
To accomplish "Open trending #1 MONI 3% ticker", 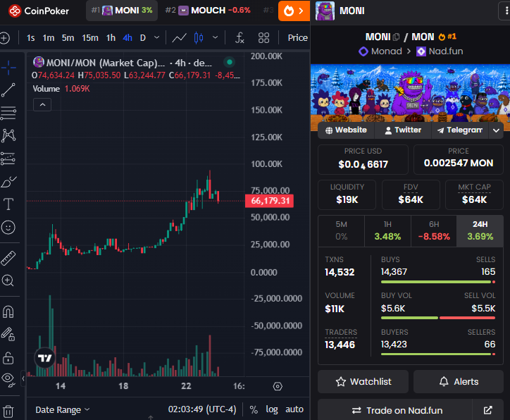I will [122, 11].
